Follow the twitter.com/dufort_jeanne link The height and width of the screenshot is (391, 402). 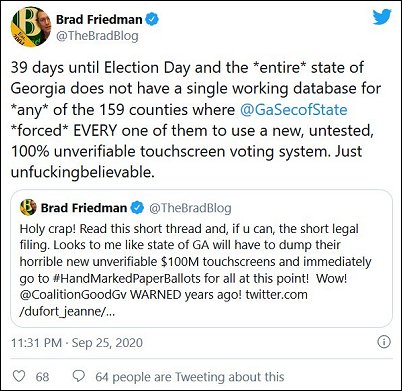[163, 303]
